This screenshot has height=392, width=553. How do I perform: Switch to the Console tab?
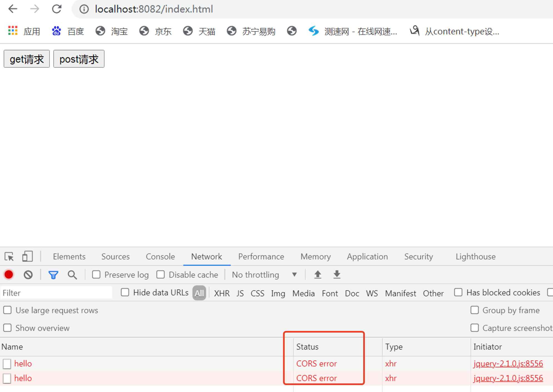(160, 257)
